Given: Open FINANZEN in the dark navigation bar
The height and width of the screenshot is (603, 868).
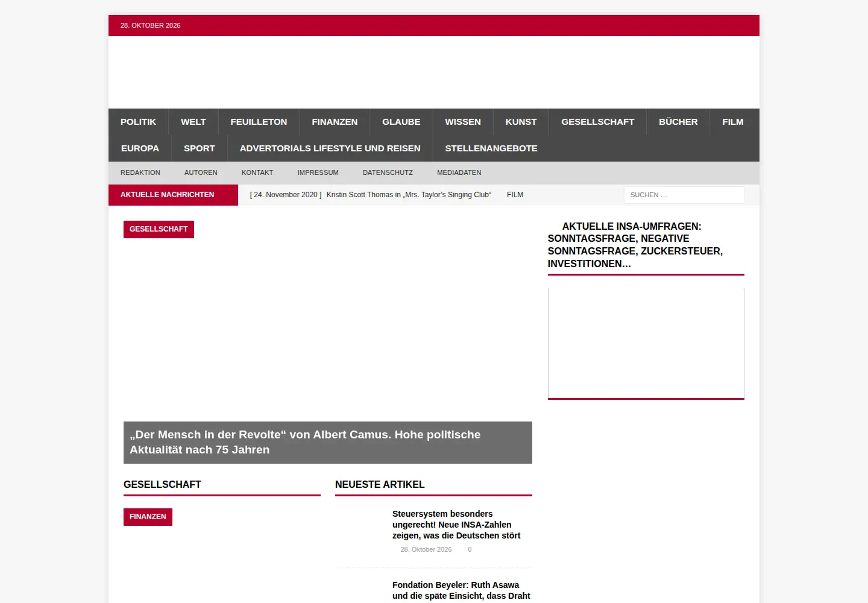Looking at the screenshot, I should tap(335, 122).
